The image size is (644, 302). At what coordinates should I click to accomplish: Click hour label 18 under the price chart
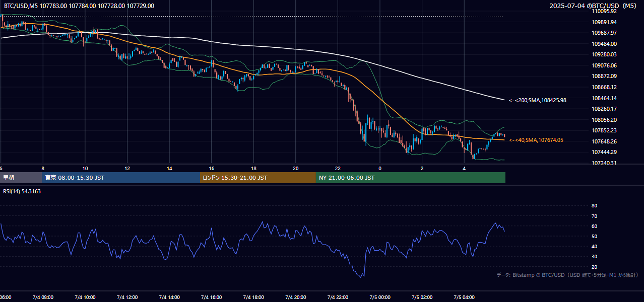tap(254, 168)
